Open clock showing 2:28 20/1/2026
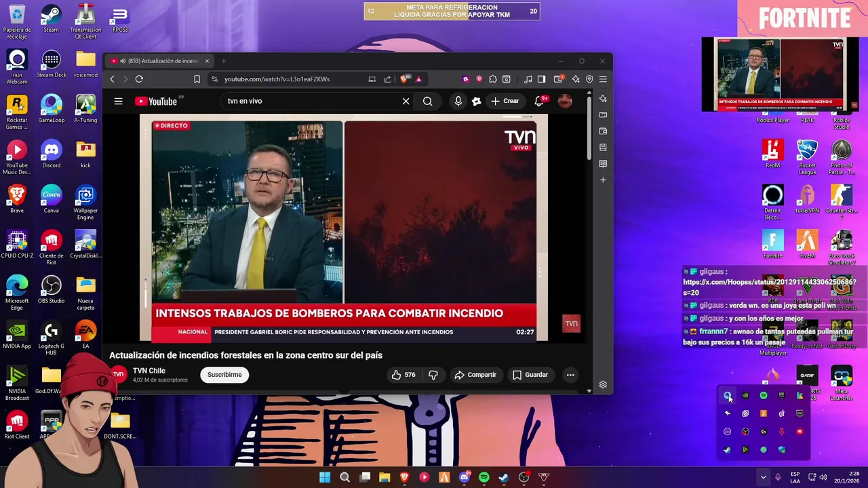The image size is (868, 488). tap(848, 477)
